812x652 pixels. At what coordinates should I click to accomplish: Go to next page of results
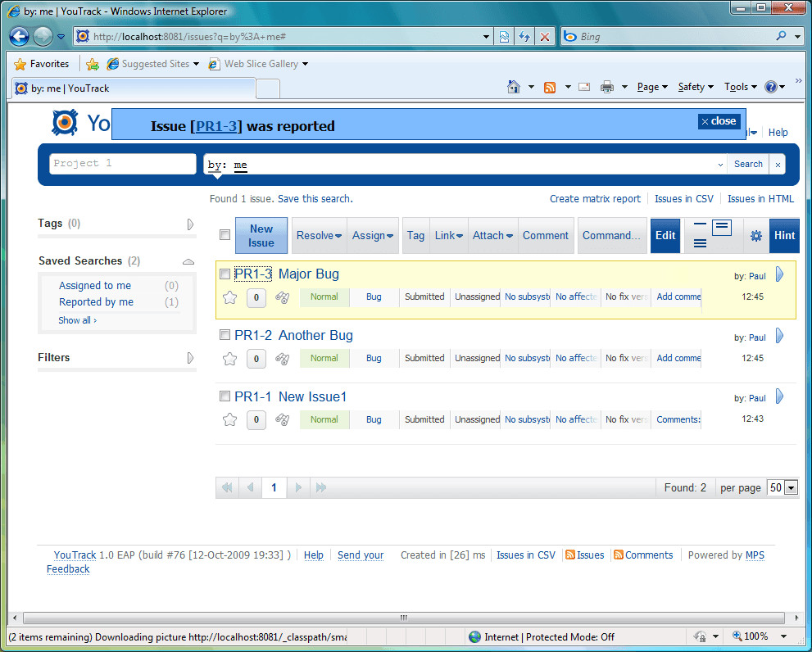[297, 487]
